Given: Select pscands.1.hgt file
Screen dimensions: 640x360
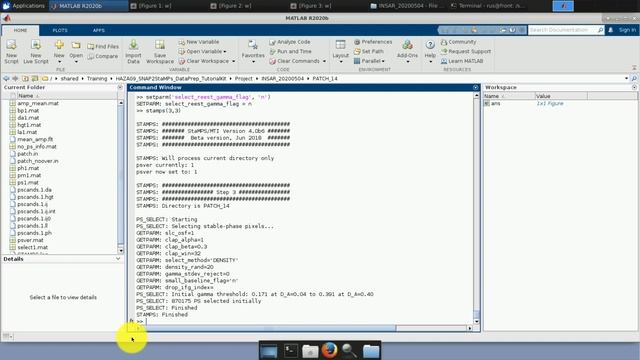Looking at the screenshot, I should (x=35, y=197).
